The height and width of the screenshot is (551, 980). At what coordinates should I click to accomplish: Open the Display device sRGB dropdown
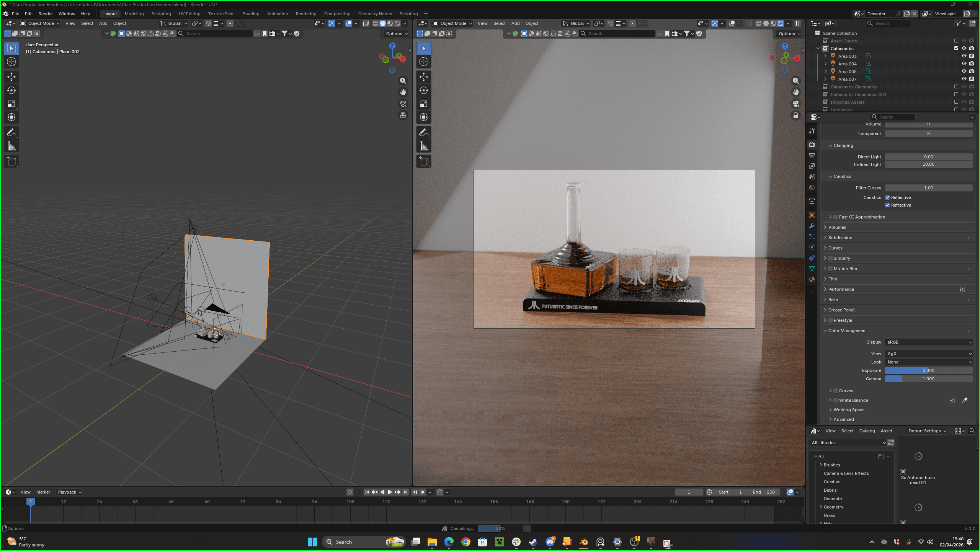click(x=929, y=342)
